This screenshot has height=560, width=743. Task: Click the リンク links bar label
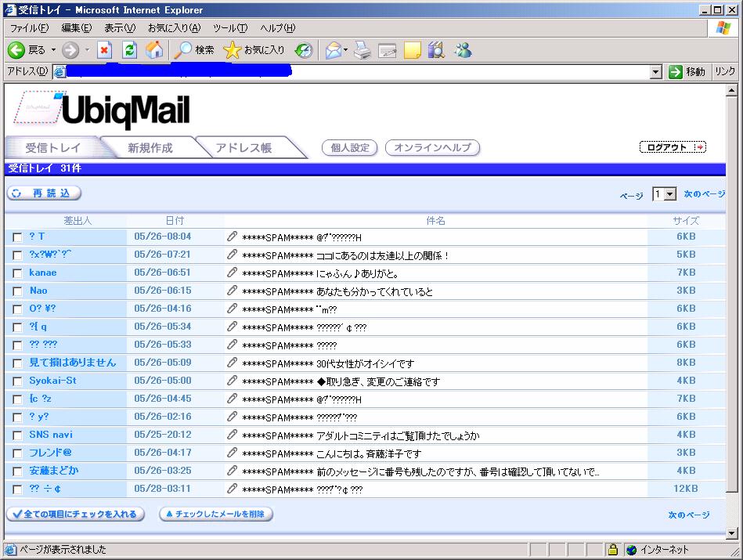coord(725,71)
